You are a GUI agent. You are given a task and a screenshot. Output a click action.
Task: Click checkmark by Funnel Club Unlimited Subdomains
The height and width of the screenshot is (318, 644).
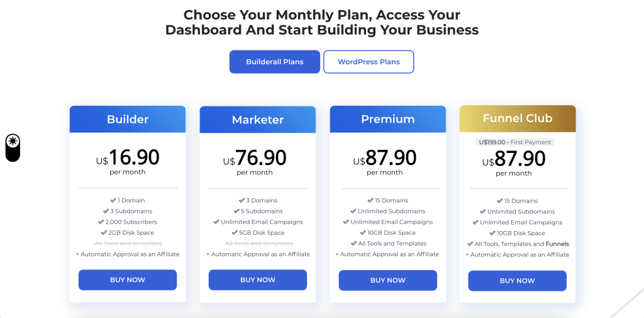483,212
